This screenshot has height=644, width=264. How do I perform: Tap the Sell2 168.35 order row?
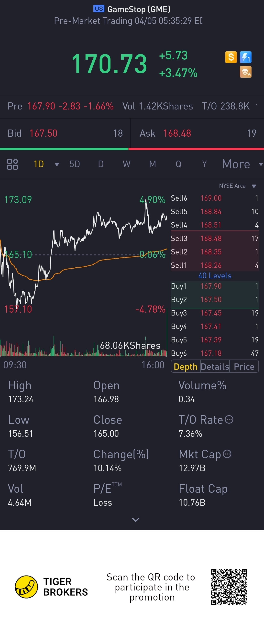tap(215, 252)
